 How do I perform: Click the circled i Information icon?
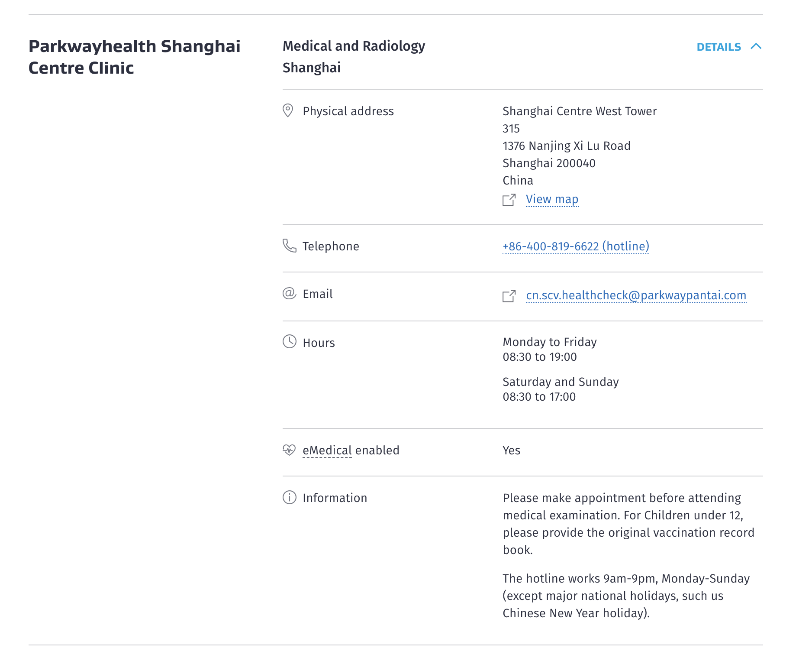[289, 497]
